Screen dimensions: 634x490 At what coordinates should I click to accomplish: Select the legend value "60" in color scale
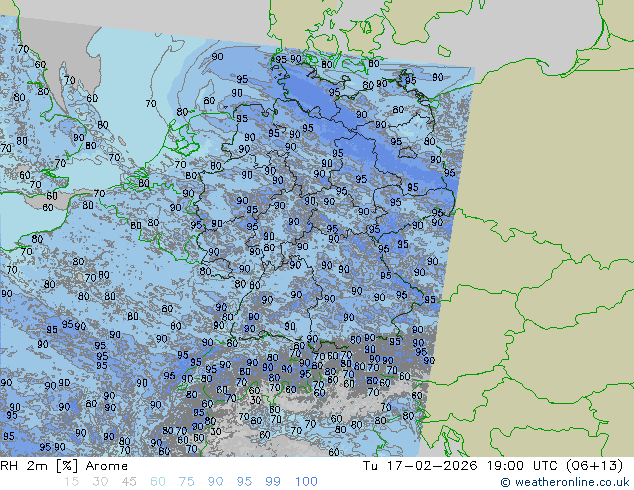[158, 482]
